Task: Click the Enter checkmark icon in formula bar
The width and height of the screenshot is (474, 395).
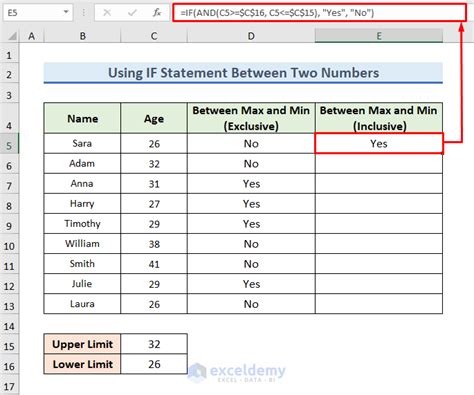Action: pos(132,13)
